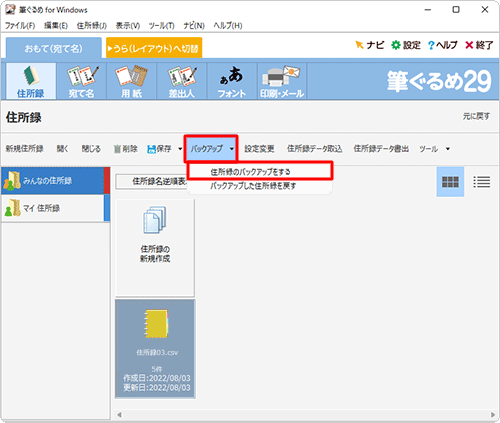
Task: Expand the 保存 dropdown arrow
Action: click(180, 149)
